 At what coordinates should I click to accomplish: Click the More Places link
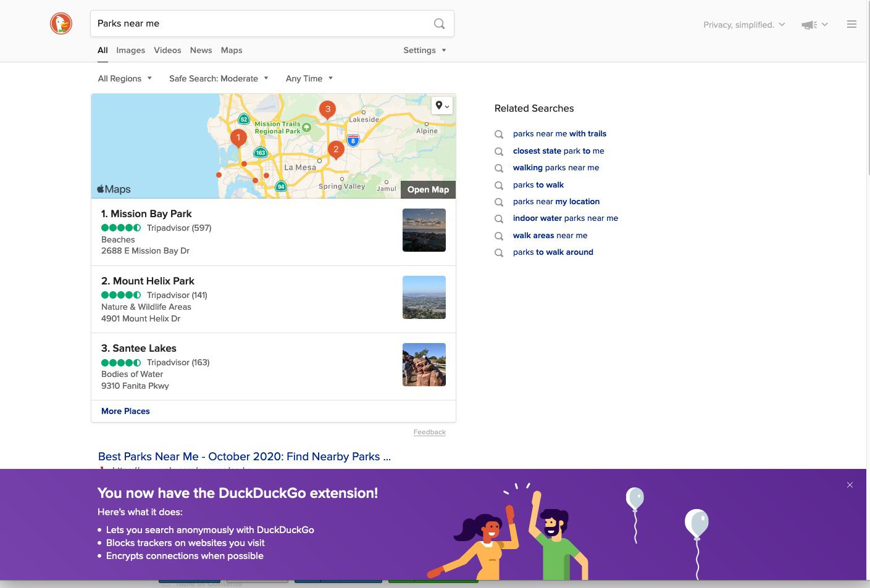[x=125, y=411]
